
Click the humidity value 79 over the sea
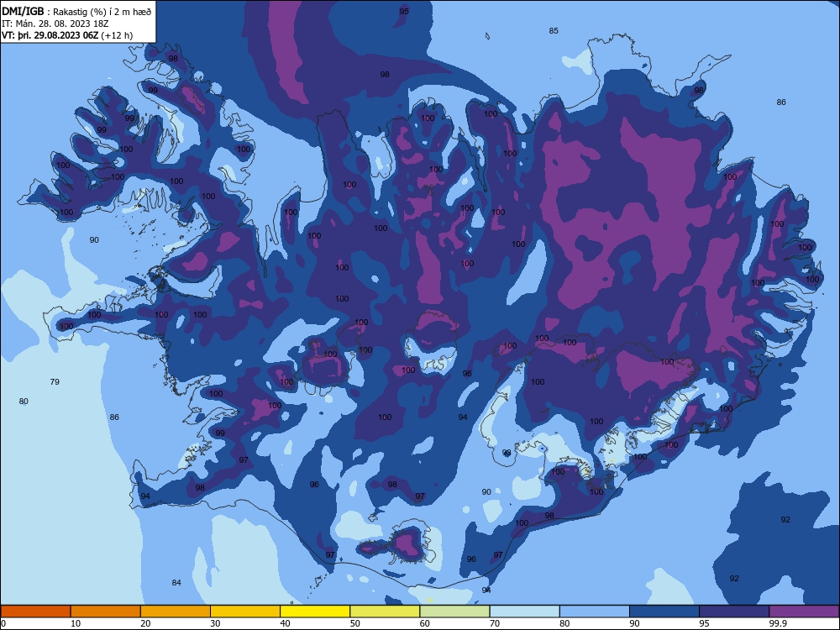point(55,382)
